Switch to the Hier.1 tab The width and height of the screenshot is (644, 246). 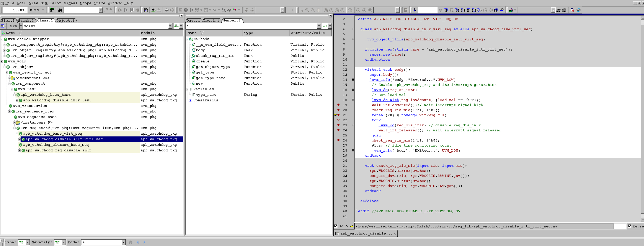[8, 21]
